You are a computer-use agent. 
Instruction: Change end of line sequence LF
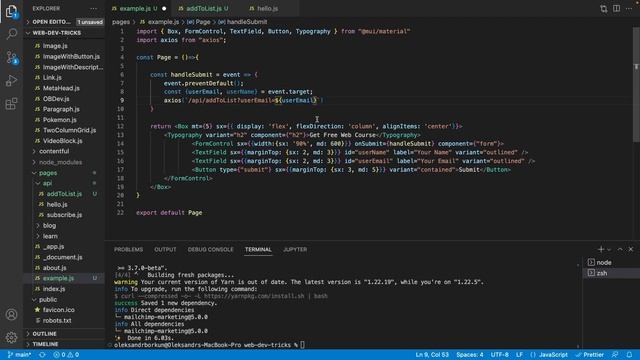[x=519, y=355]
